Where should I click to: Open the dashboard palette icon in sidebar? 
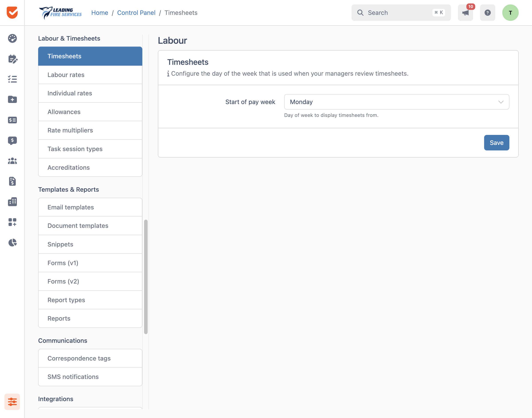[12, 38]
